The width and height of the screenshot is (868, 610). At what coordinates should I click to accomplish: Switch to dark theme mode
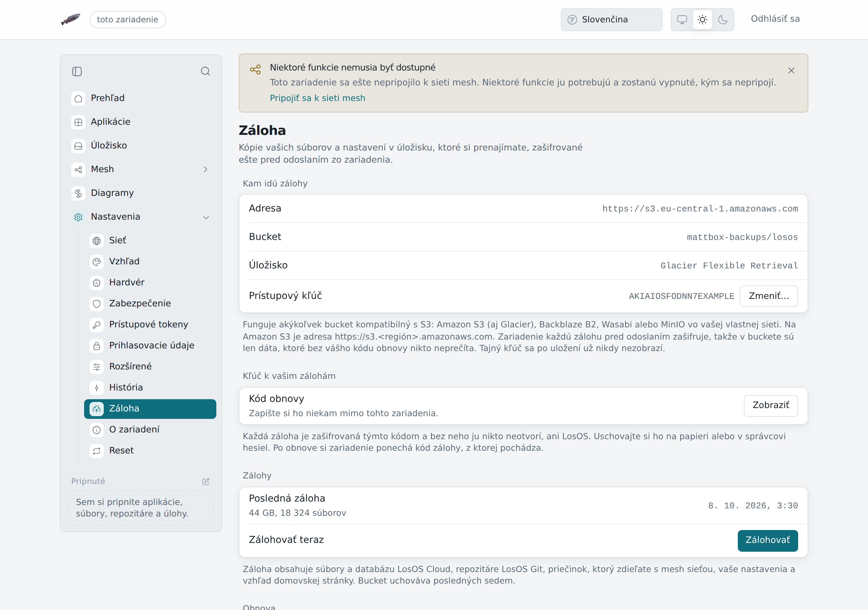[723, 20]
